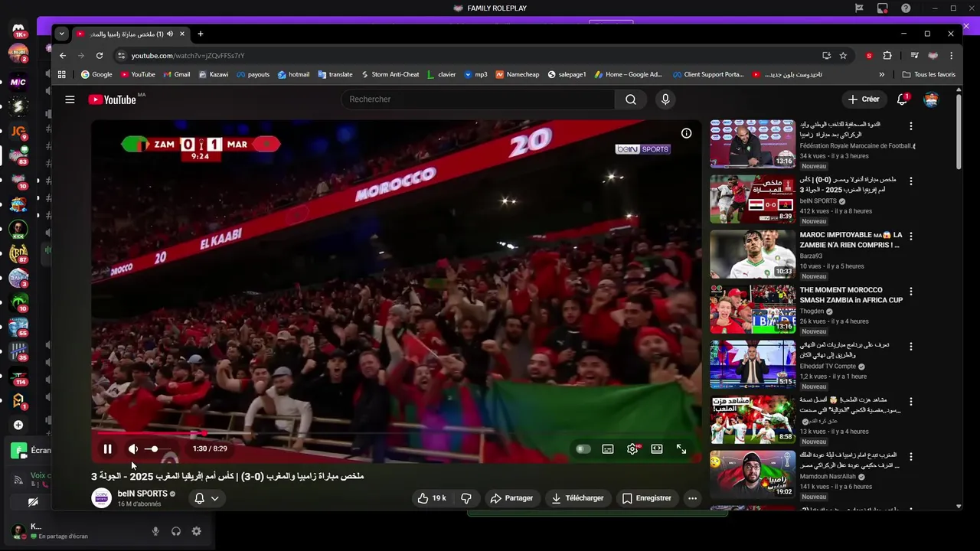Open Chrome three-dot menu
The height and width of the screenshot is (551, 980).
tap(952, 56)
